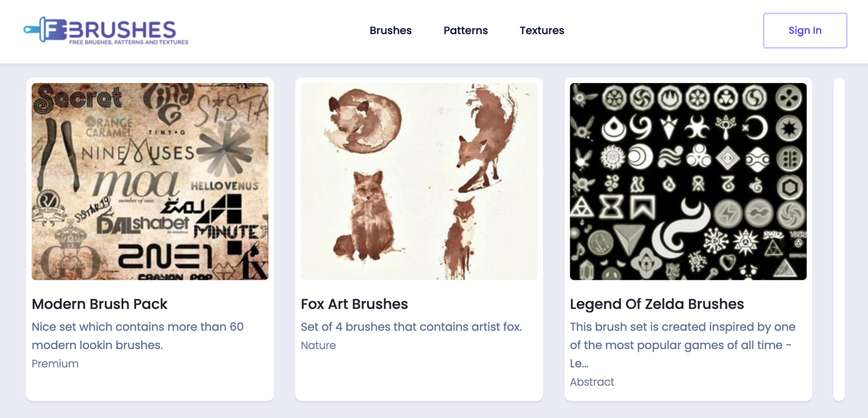Screen dimensions: 868x418
Task: Open the Legend Of Zelda symbols thumbnail
Action: [688, 181]
